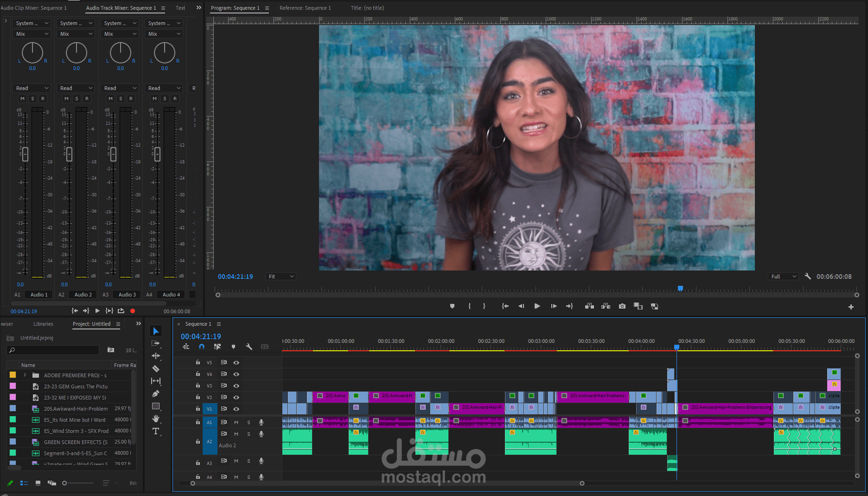Toggle V3 track output eye
868x496 pixels.
[236, 386]
